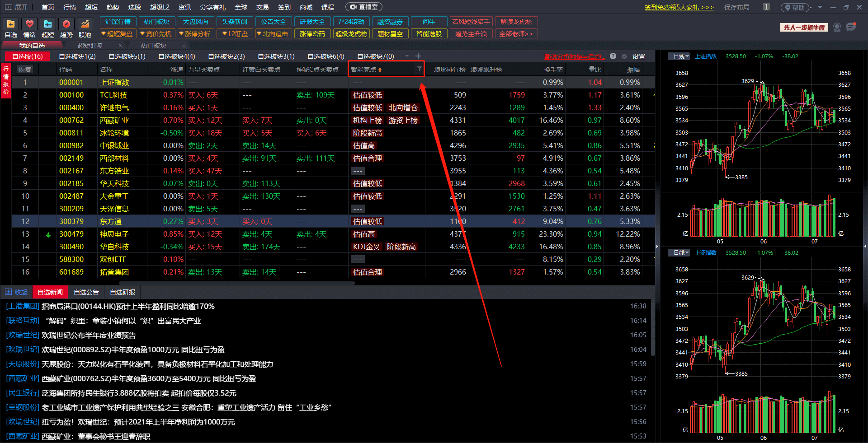Select the 我的自选 tab
The height and width of the screenshot is (443, 868).
point(32,46)
